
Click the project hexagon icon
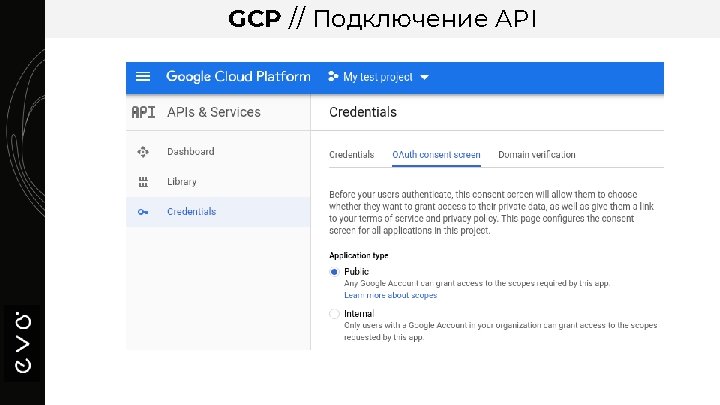[332, 77]
